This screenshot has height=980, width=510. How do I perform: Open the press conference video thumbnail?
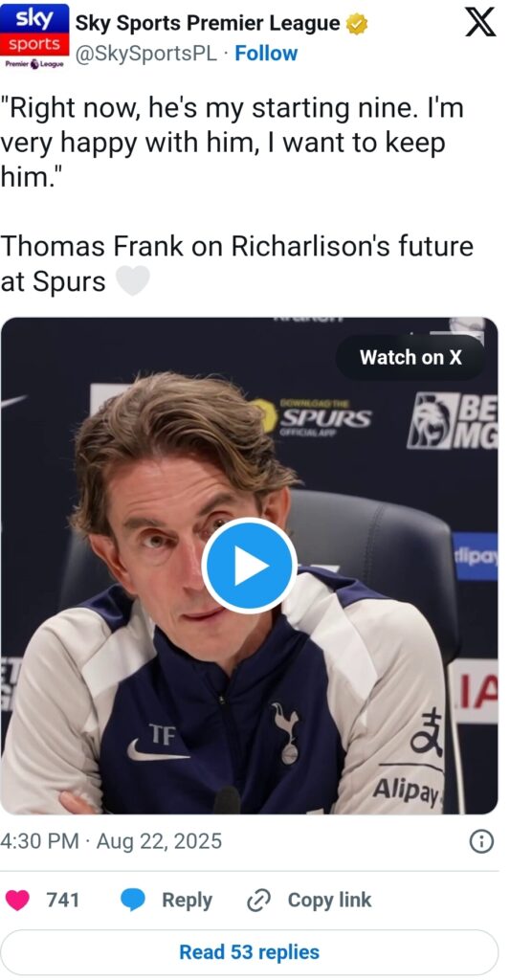249,566
